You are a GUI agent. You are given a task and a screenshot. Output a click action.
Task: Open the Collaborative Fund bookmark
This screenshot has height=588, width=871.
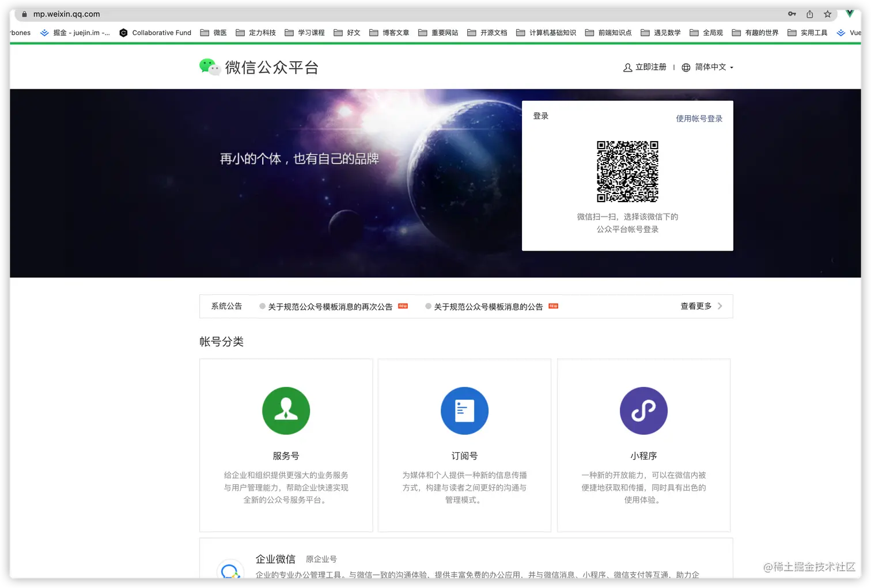coord(155,33)
